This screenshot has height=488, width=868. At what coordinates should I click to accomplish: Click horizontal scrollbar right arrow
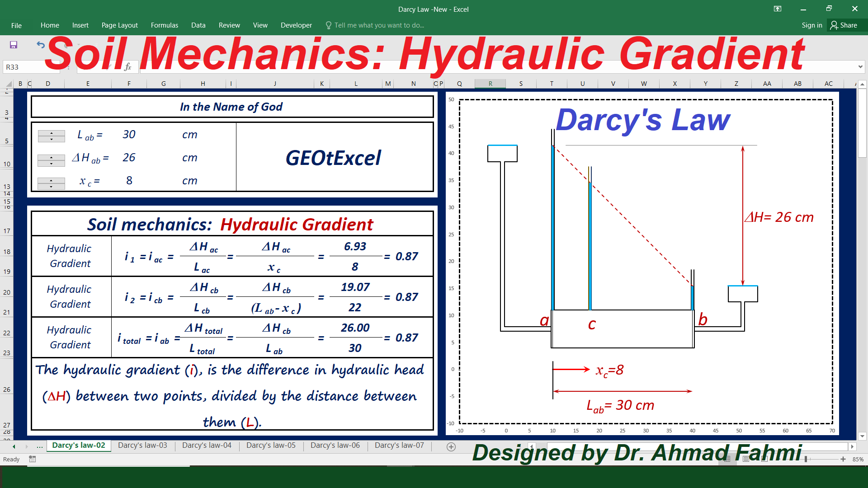pyautogui.click(x=852, y=446)
